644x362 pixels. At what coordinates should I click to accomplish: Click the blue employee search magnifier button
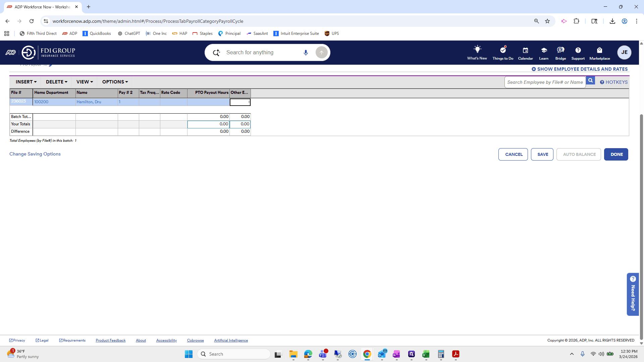click(590, 81)
